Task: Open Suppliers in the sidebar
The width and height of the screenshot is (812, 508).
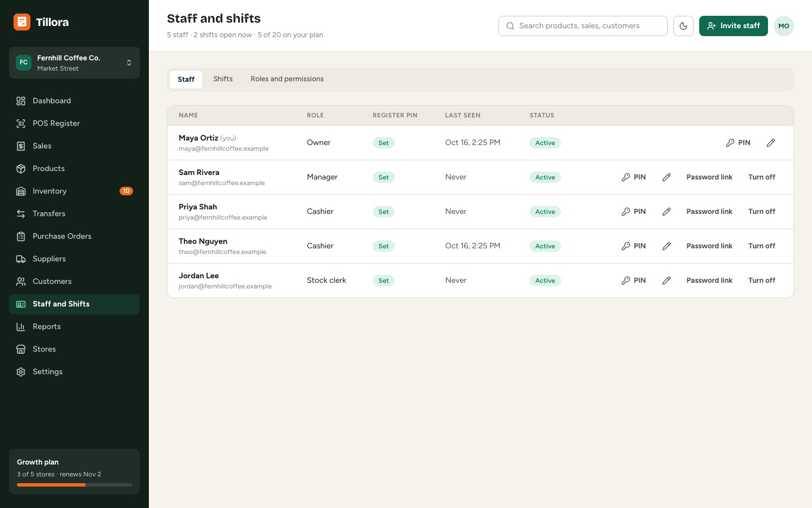Action: coord(74,259)
